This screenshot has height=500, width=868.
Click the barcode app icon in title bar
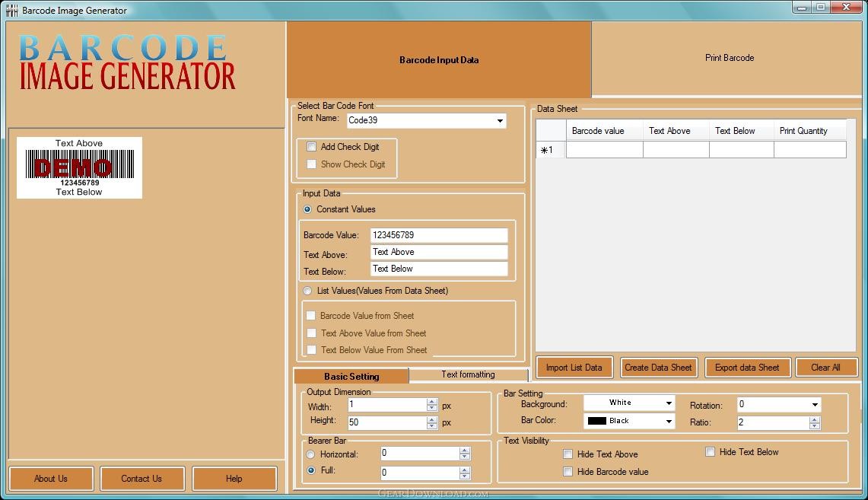11,10
